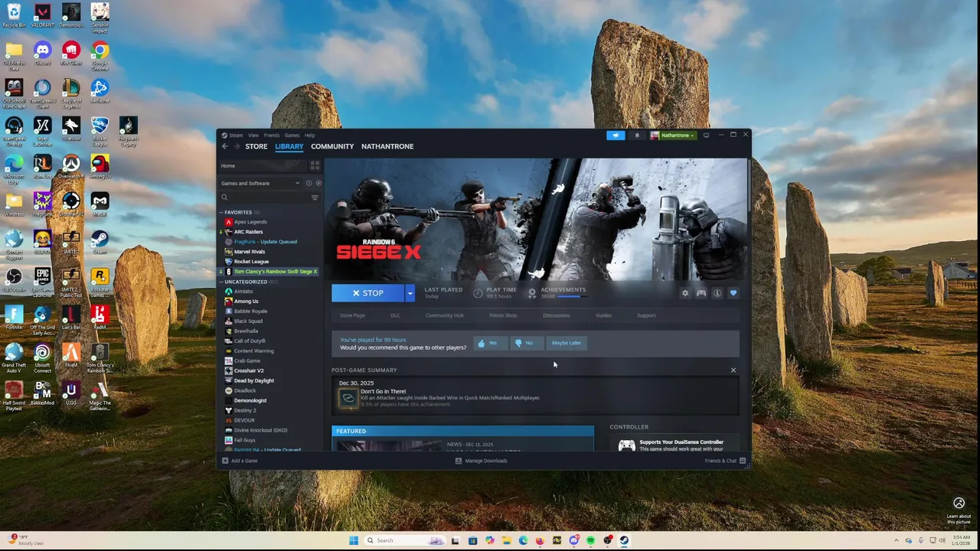Stop the running game
This screenshot has height=551, width=980.
coord(368,293)
